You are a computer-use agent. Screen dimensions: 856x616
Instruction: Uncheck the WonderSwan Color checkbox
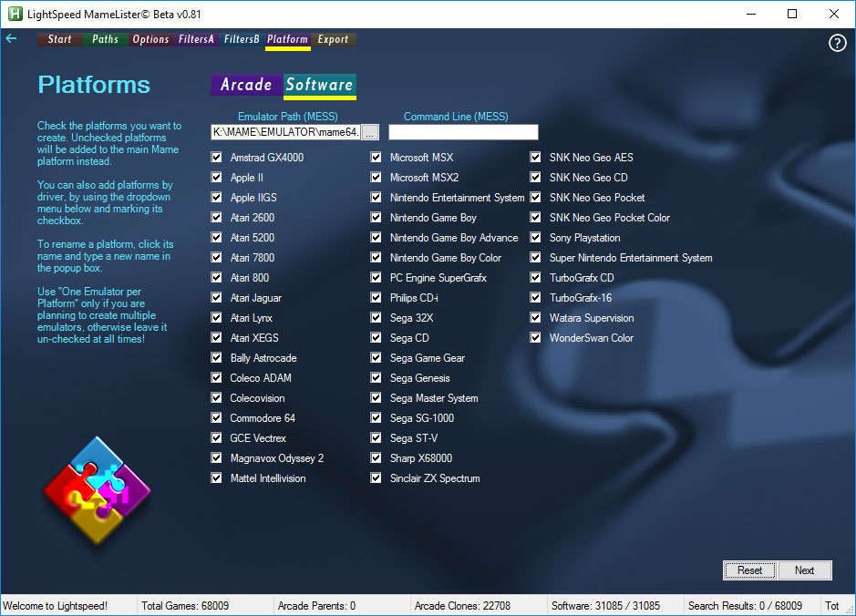pyautogui.click(x=535, y=338)
